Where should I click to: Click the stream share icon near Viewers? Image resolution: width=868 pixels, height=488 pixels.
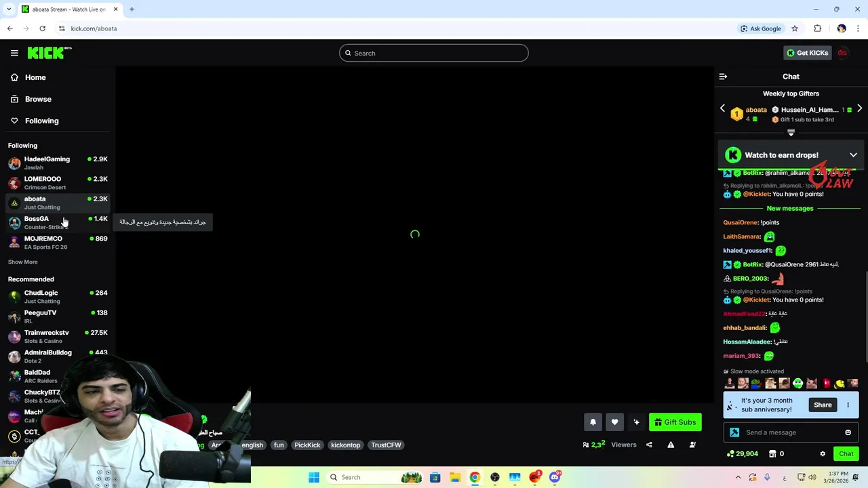[x=649, y=445]
